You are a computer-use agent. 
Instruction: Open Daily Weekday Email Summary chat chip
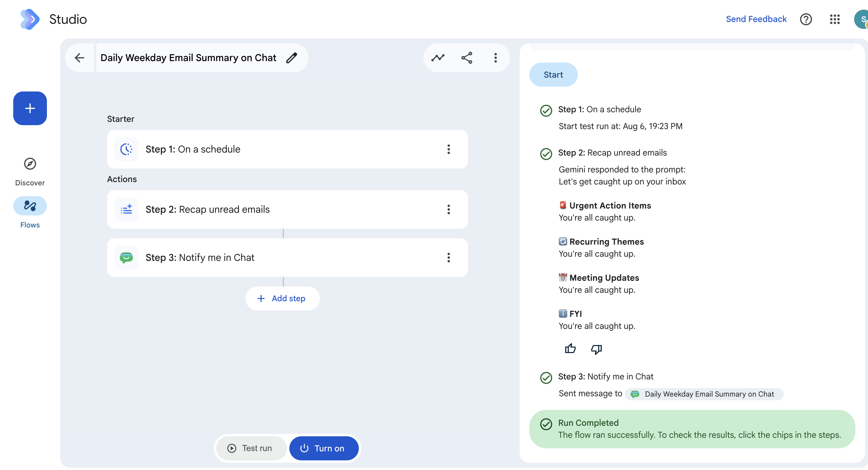click(x=704, y=394)
